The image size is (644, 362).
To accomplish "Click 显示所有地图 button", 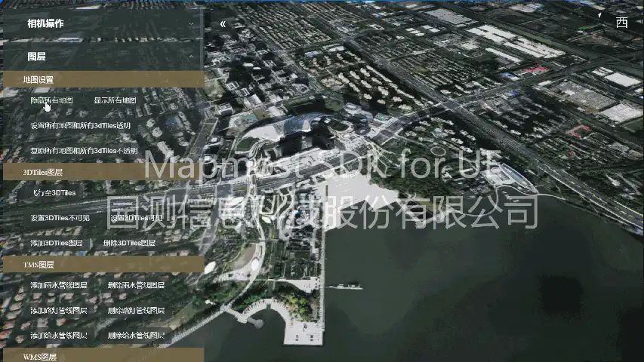I will click(115, 100).
